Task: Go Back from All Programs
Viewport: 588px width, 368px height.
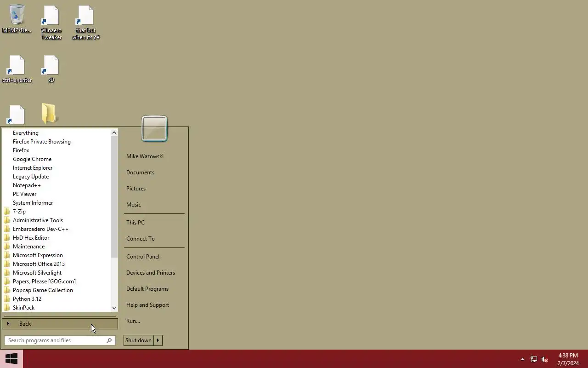Action: click(x=60, y=324)
